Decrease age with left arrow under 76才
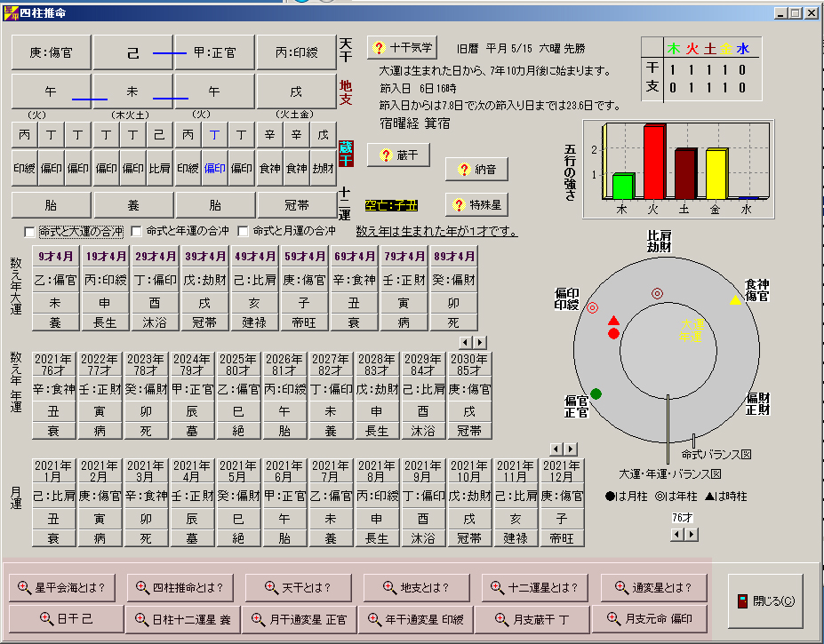Viewport: 824px width, 644px height. pos(677,535)
